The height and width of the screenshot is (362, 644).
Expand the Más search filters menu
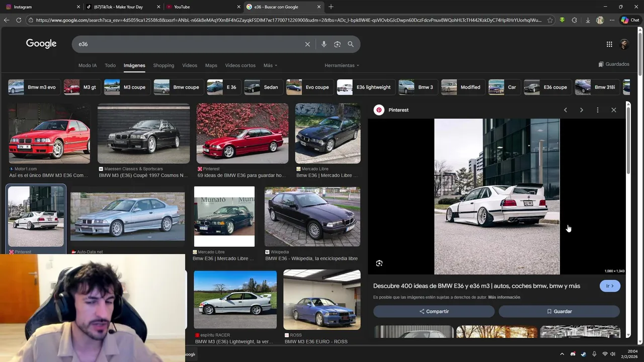270,65
